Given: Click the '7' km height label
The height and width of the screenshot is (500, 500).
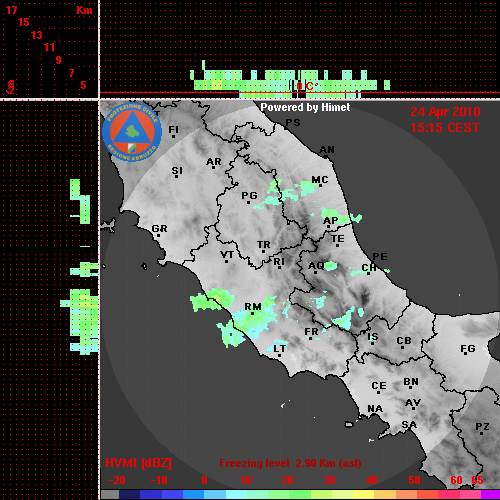Looking at the screenshot, I should point(71,73).
